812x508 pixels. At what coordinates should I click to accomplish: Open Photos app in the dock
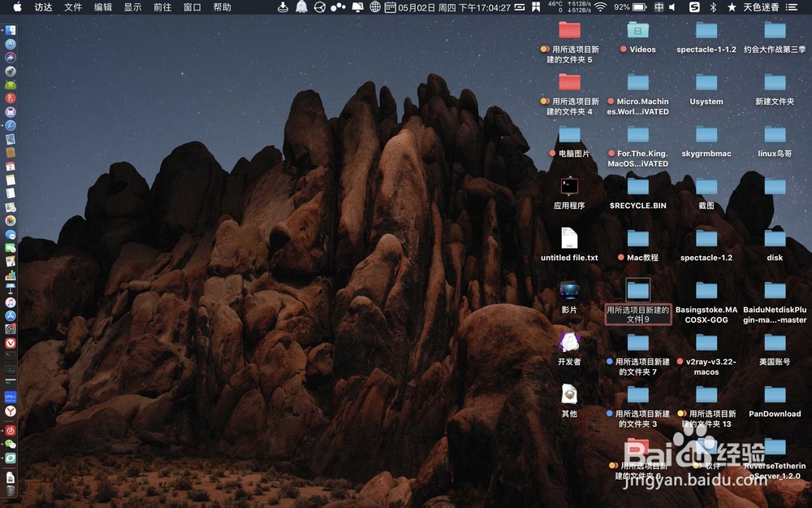point(11,221)
